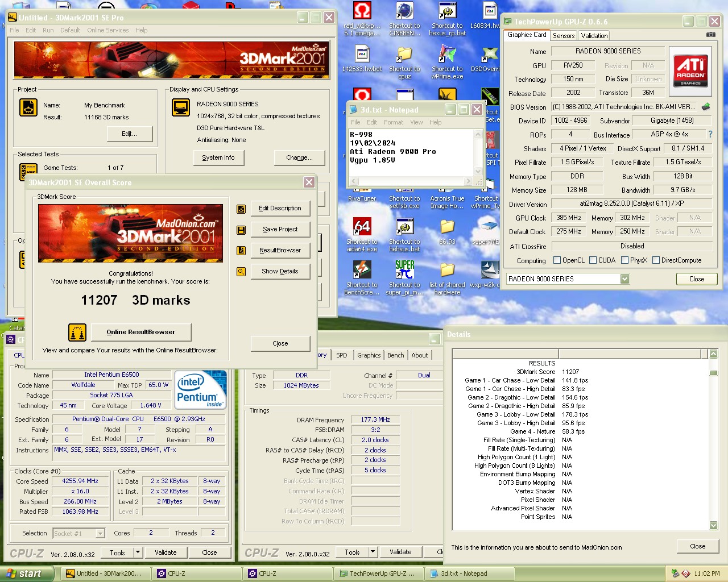Enable the OpenCL checkbox

tap(557, 260)
